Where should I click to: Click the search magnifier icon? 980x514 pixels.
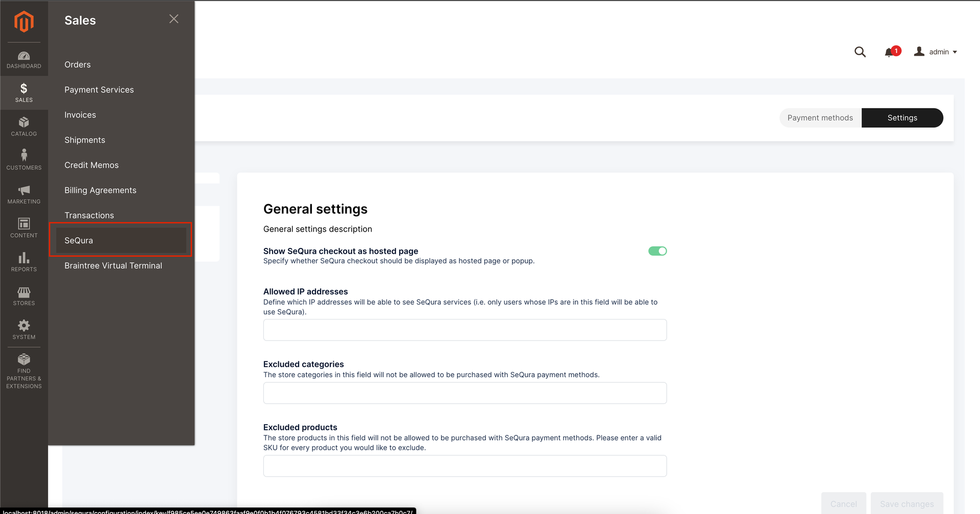coord(860,52)
